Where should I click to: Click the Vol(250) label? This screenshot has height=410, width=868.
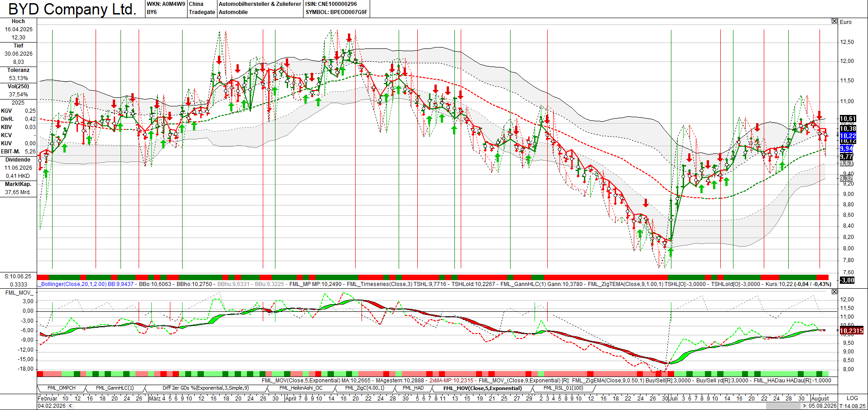tap(19, 86)
